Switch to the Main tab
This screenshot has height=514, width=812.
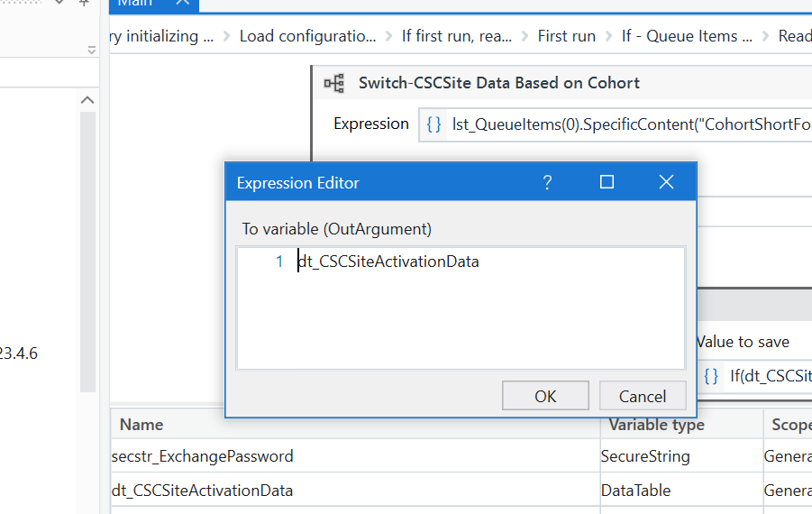click(135, 3)
